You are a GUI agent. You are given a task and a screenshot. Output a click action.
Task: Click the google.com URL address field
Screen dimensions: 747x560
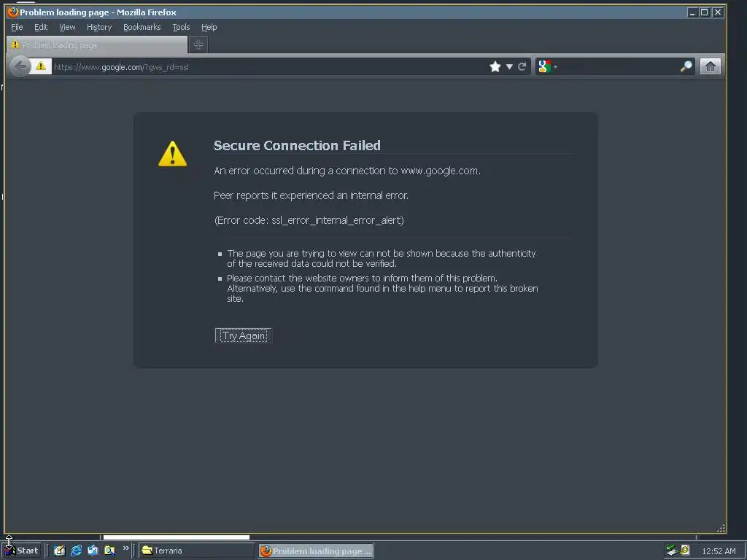point(269,66)
